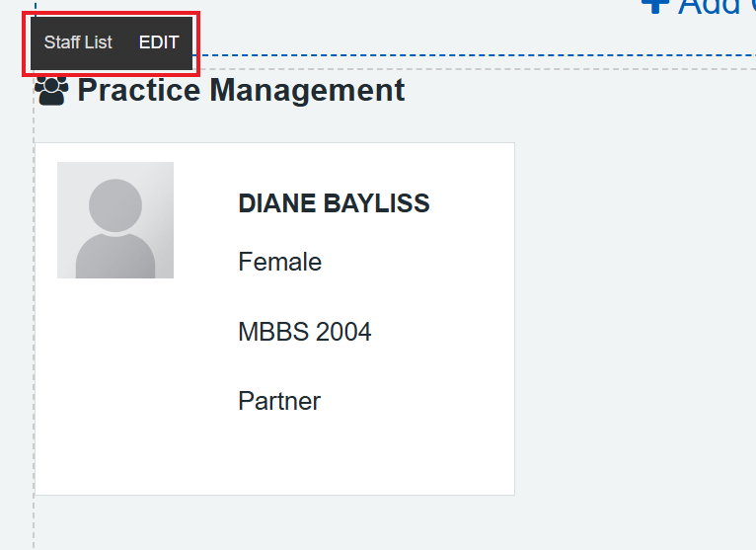
Task: Select the DIANE BAYLISS name text
Action: tap(334, 204)
